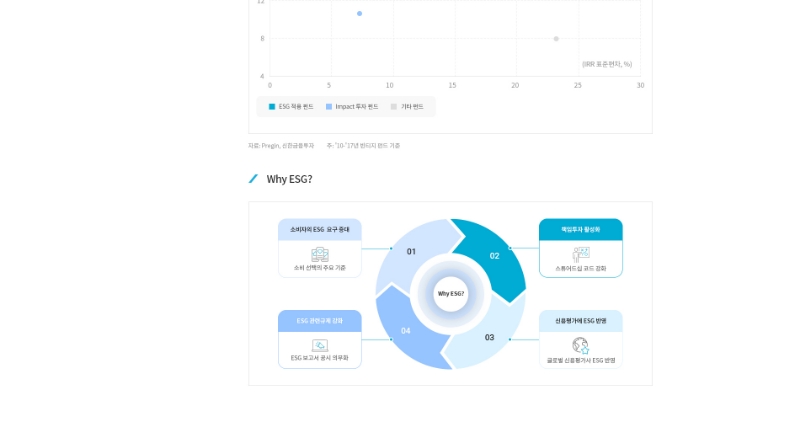The image size is (800, 448).
Task: Click the consumer devices icon in card 01
Action: [320, 254]
